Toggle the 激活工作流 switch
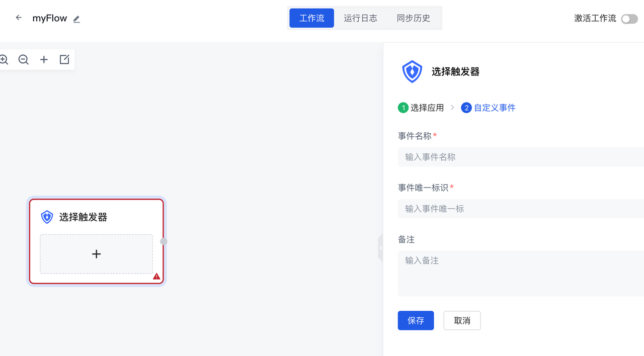Image resolution: width=644 pixels, height=356 pixels. coord(629,19)
